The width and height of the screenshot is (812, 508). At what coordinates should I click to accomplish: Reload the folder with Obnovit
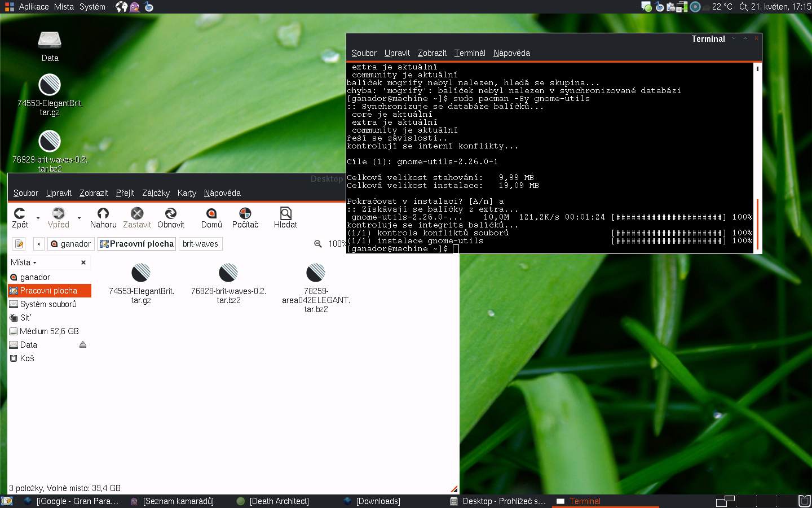(171, 217)
